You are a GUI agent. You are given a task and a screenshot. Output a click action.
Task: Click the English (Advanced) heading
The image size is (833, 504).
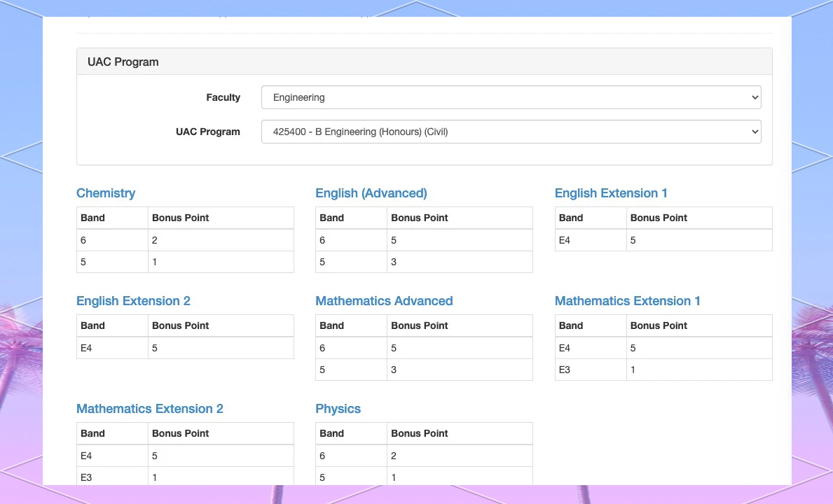(x=371, y=193)
